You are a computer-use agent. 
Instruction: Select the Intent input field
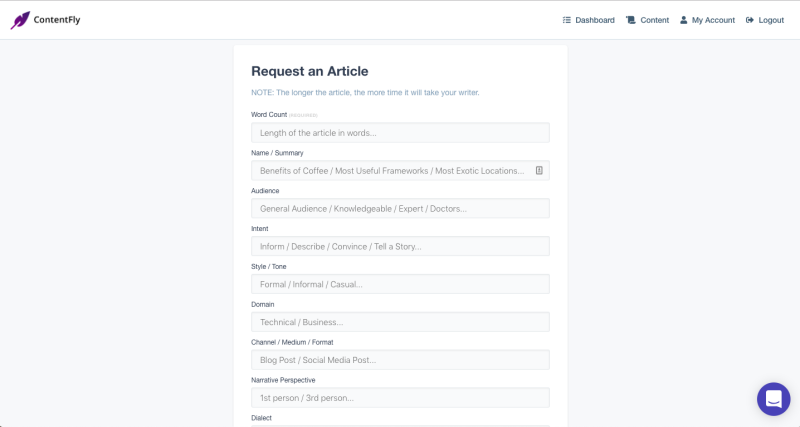[400, 246]
